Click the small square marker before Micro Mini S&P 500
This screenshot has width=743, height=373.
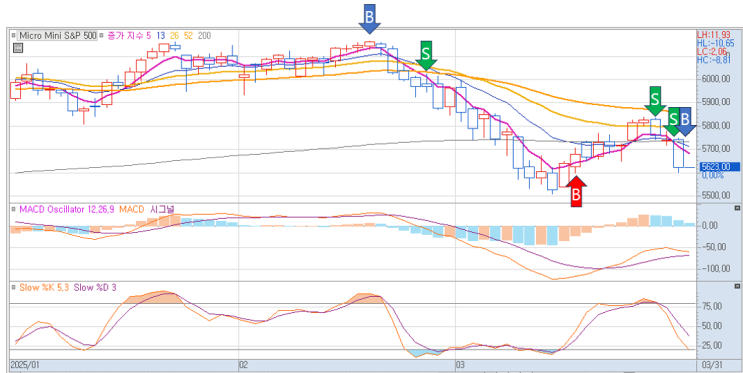(x=13, y=36)
